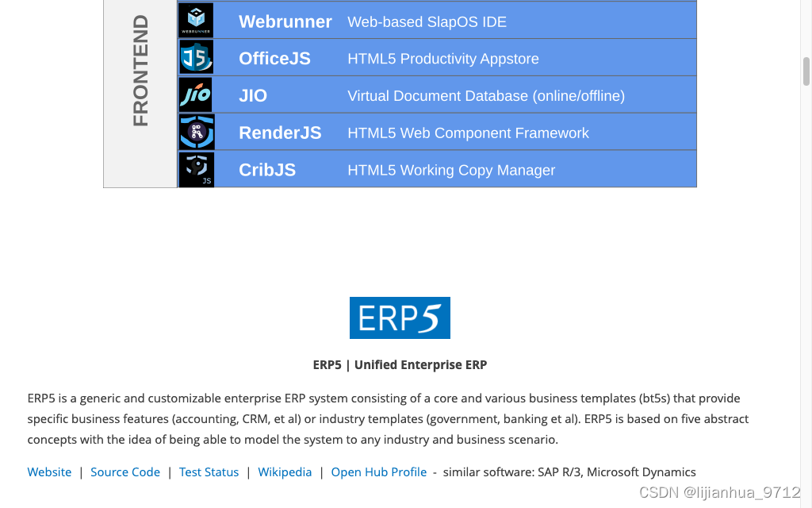Click the Webrunner cube icon

[196, 21]
